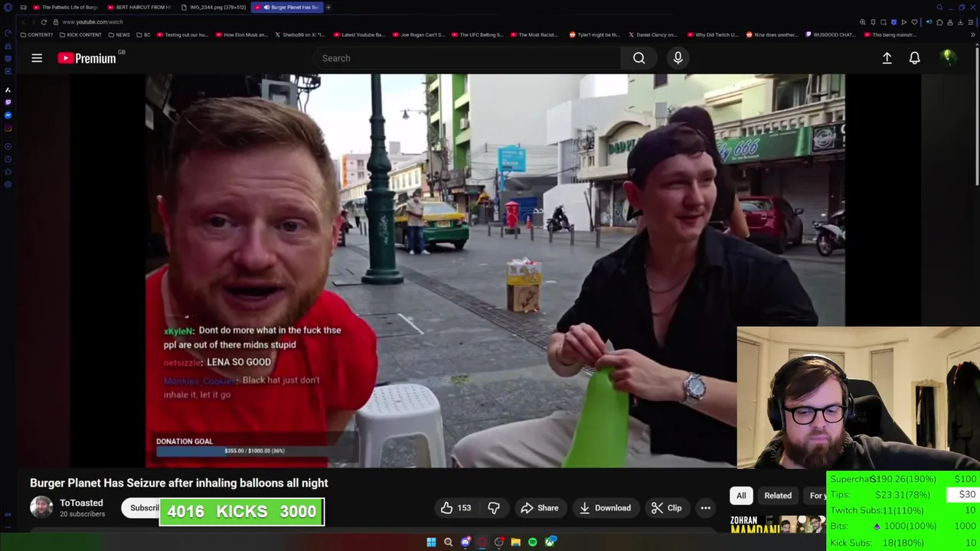Image resolution: width=980 pixels, height=551 pixels.
Task: Reload the page
Action: coord(44,22)
